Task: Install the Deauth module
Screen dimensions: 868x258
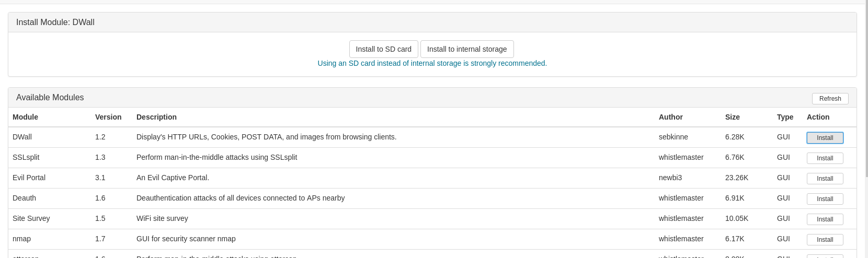Action: (x=825, y=199)
